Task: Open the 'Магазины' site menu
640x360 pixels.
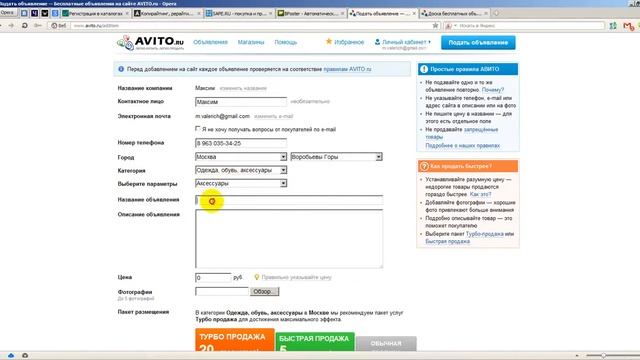Action: [x=251, y=42]
